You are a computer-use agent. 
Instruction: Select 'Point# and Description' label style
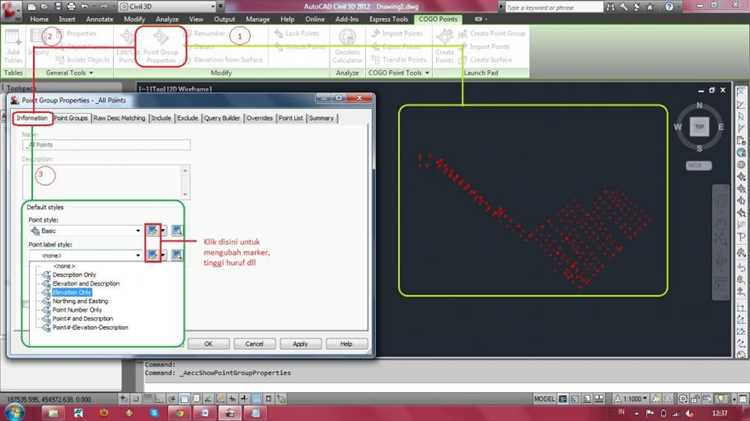pyautogui.click(x=83, y=318)
